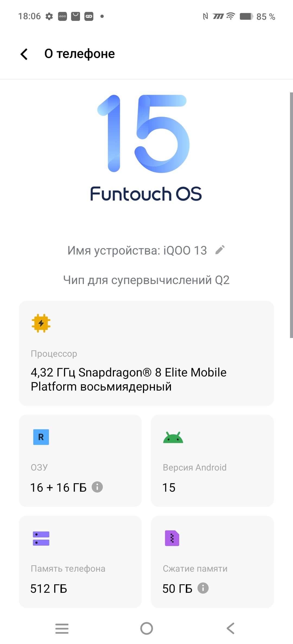Tap the pencil icon to edit device name
Image resolution: width=293 pixels, height=644 pixels.
click(x=220, y=250)
